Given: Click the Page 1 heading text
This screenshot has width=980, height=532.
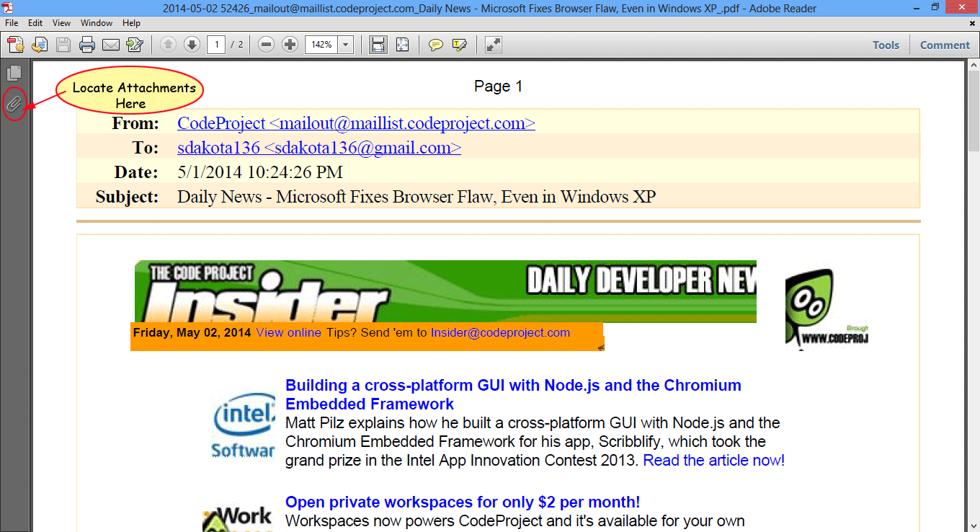Looking at the screenshot, I should coord(498,87).
